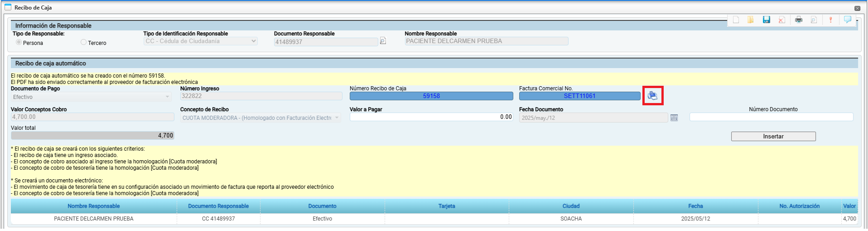The width and height of the screenshot is (868, 231).
Task: Click the red exclamation mark icon
Action: [830, 20]
